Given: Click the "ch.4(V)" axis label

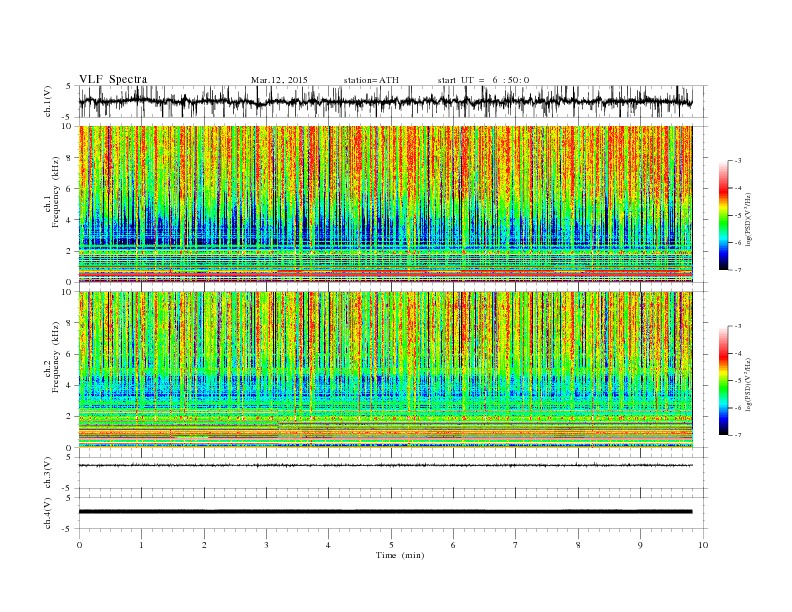Looking at the screenshot, I should point(48,513).
